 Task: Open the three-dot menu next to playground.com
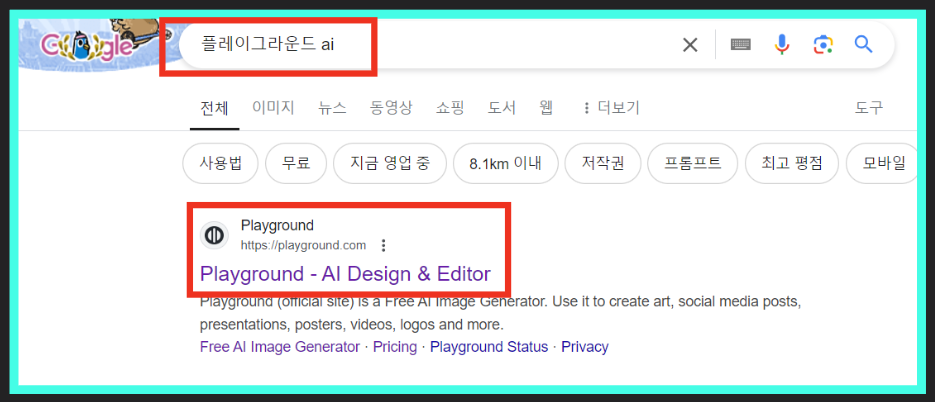(x=383, y=245)
